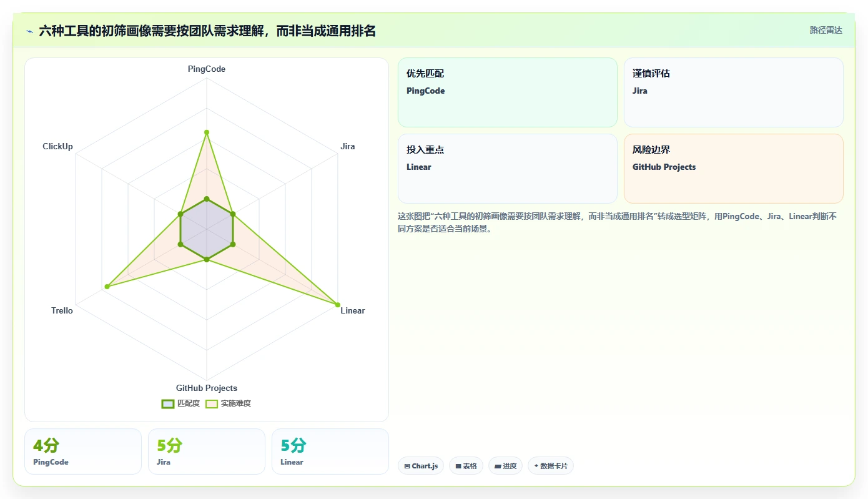Click the 实施难度 legend color box
The width and height of the screenshot is (868, 499).
[212, 403]
